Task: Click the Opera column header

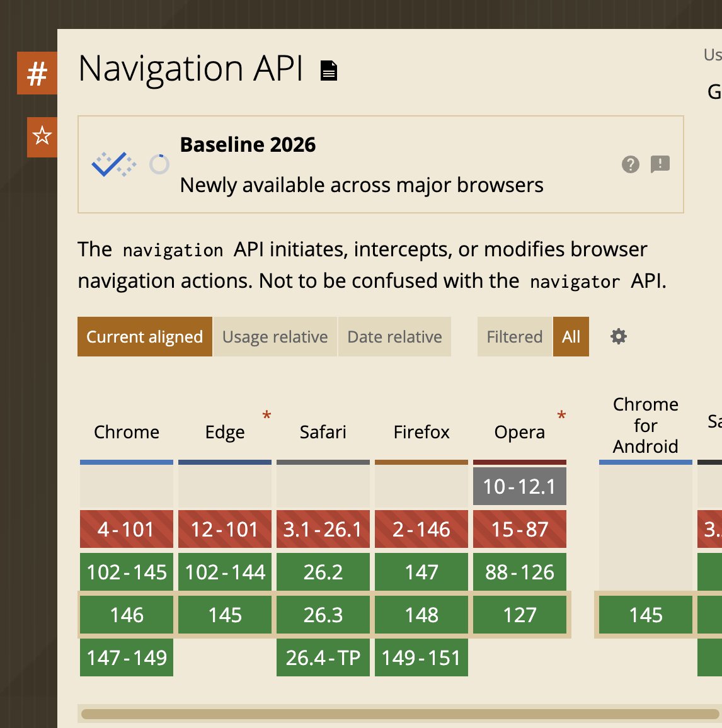Action: point(519,432)
